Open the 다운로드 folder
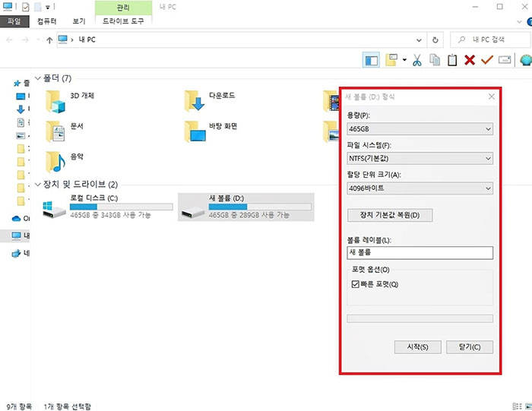This screenshot has width=532, height=411. (210, 101)
